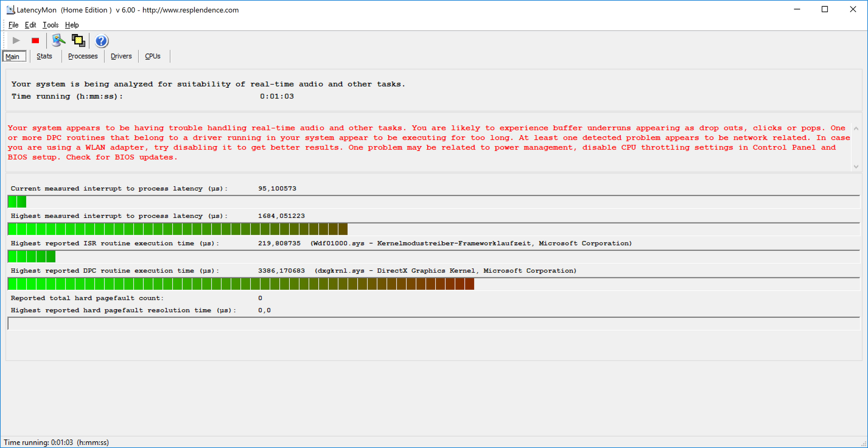The width and height of the screenshot is (868, 448).
Task: Click the empty hard pagefault resolution time bar
Action: tap(434, 323)
